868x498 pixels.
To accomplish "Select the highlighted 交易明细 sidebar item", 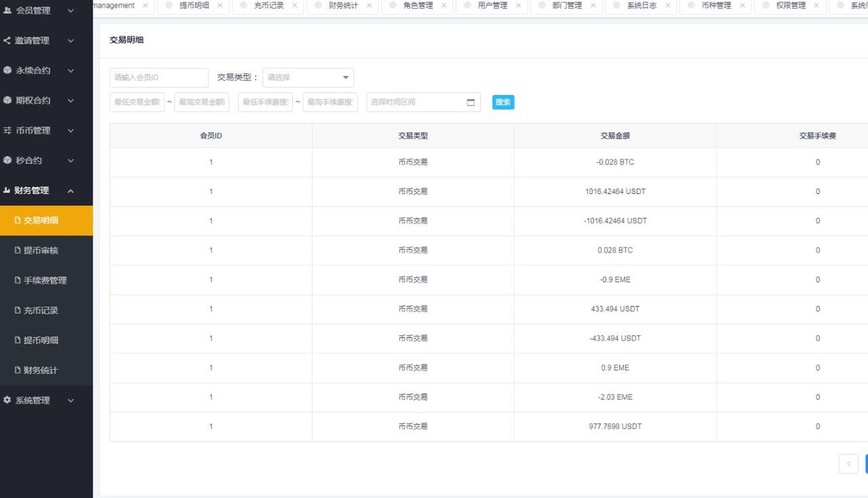I will click(x=46, y=221).
